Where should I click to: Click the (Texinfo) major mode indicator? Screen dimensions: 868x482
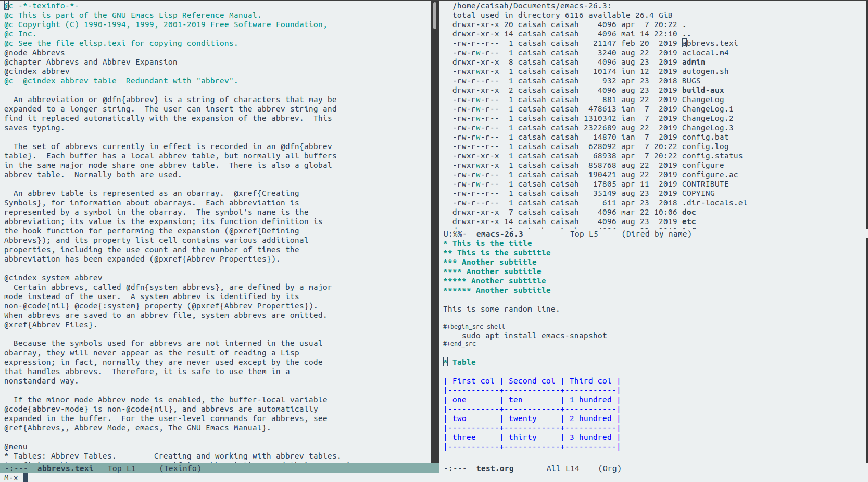pyautogui.click(x=180, y=468)
